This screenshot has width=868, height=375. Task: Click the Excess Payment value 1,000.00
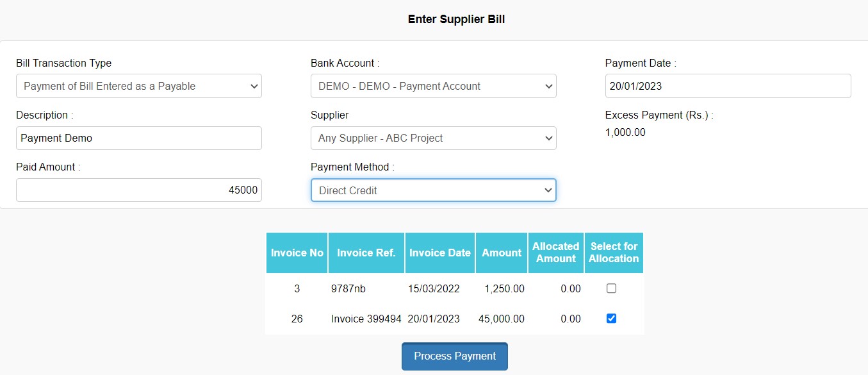(x=625, y=133)
